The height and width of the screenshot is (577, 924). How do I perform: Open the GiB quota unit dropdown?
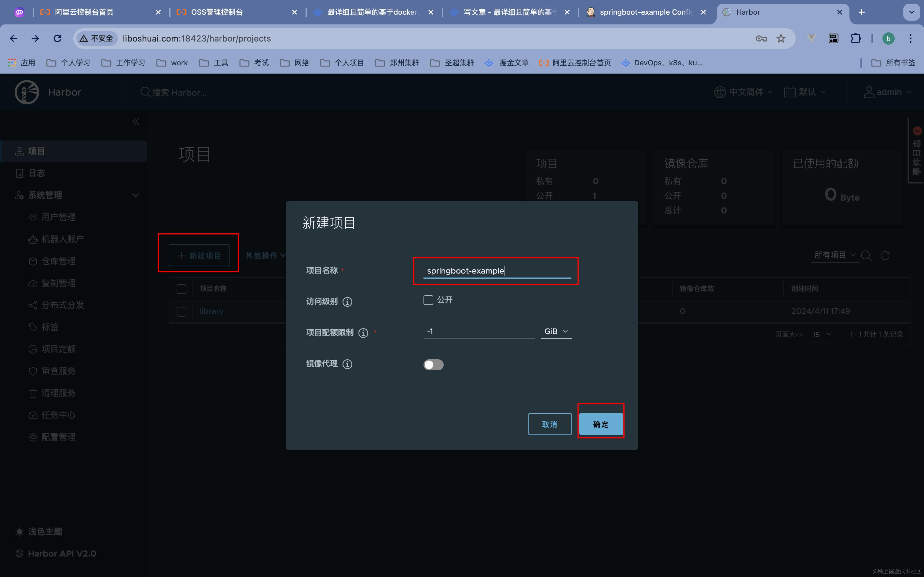coord(556,331)
